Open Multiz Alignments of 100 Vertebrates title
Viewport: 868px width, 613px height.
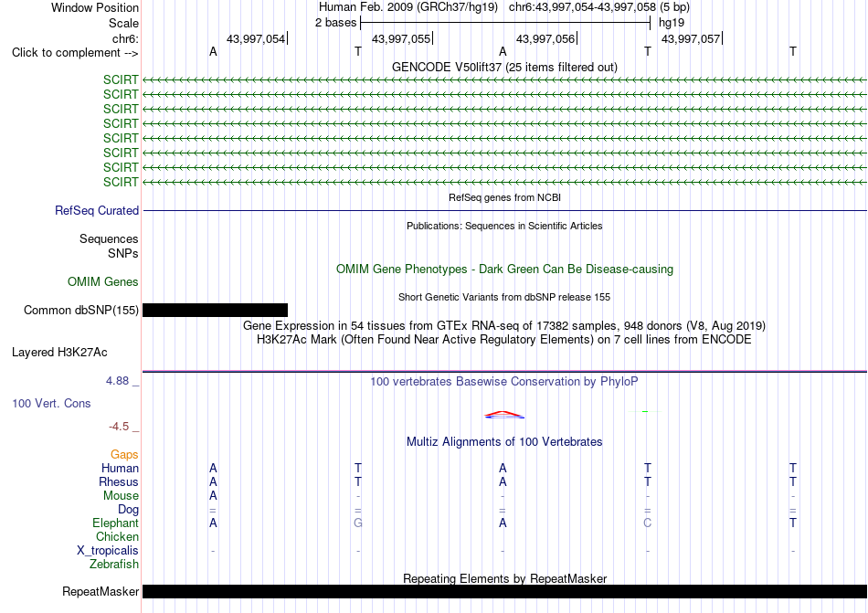tap(504, 441)
